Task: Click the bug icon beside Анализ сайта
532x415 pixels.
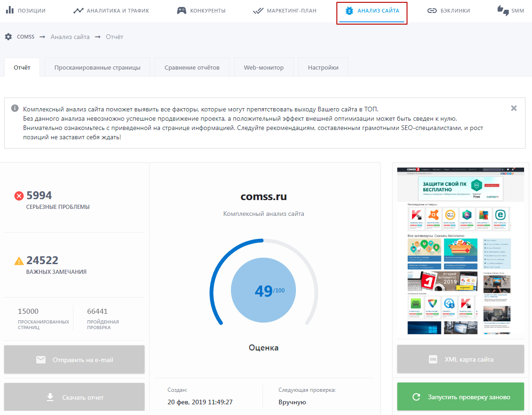Action: click(x=349, y=11)
